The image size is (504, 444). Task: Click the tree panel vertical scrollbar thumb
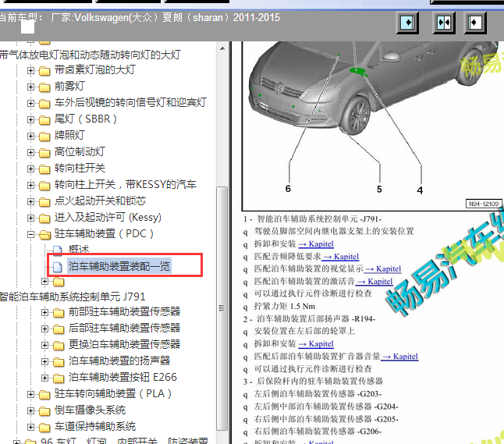point(222,308)
